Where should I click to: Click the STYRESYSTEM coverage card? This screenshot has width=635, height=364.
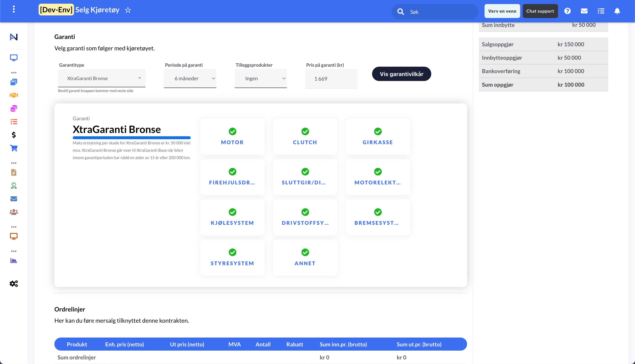click(232, 257)
